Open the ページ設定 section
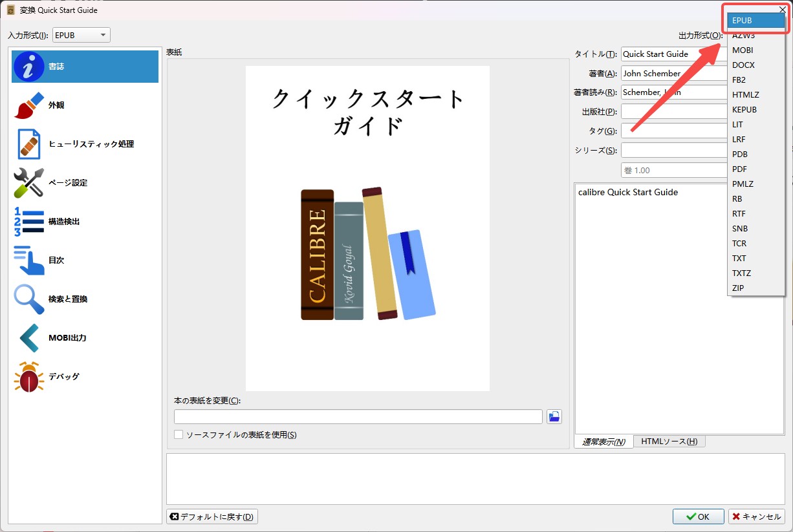Viewport: 793px width, 532px height. pos(85,183)
